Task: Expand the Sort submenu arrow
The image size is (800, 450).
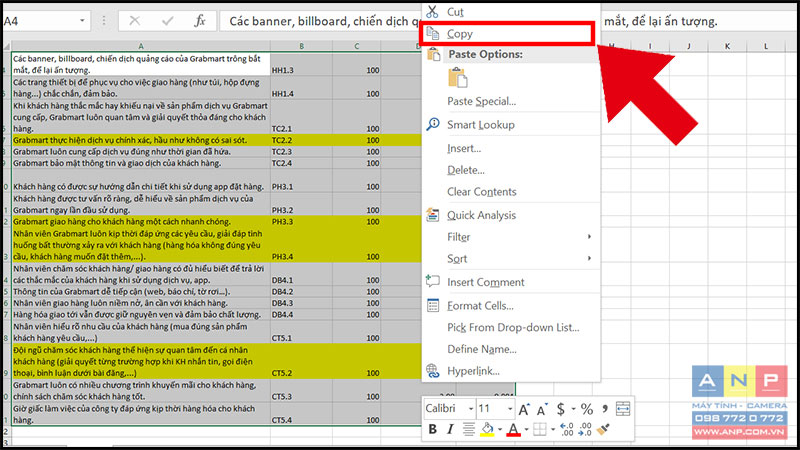Action: (x=589, y=258)
